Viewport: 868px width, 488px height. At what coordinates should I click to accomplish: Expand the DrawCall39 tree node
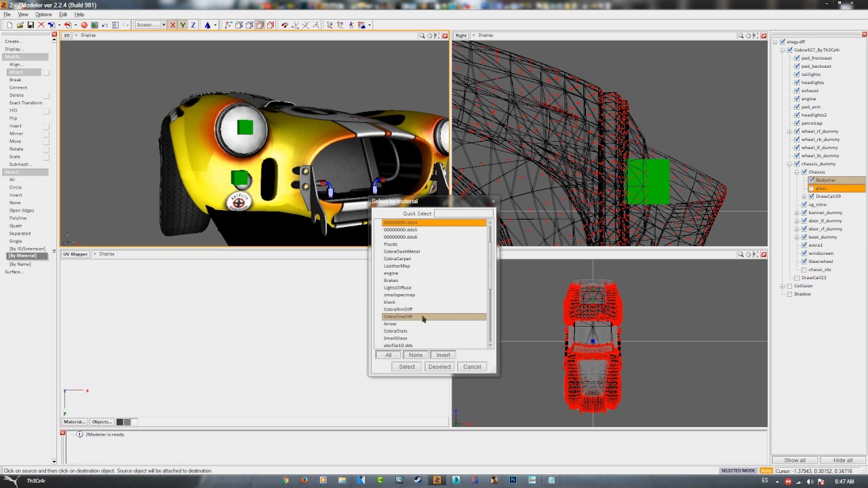[804, 197]
